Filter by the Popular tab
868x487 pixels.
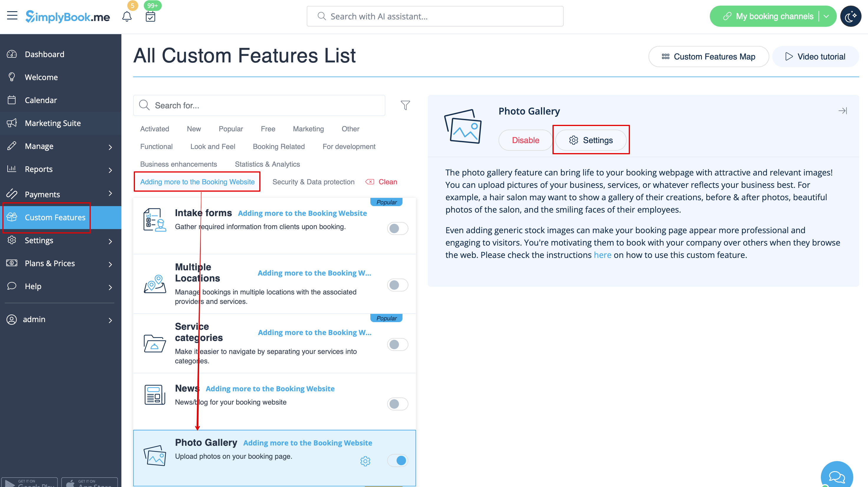click(231, 129)
